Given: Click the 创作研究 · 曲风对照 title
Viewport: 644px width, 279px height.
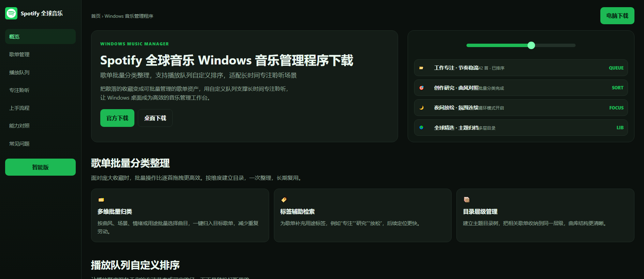Looking at the screenshot, I should point(456,88).
